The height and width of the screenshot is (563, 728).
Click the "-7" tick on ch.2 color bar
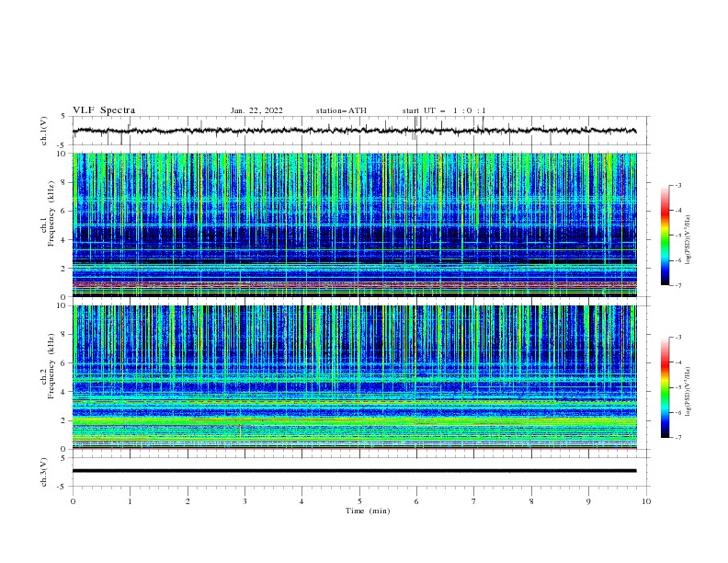(x=677, y=438)
